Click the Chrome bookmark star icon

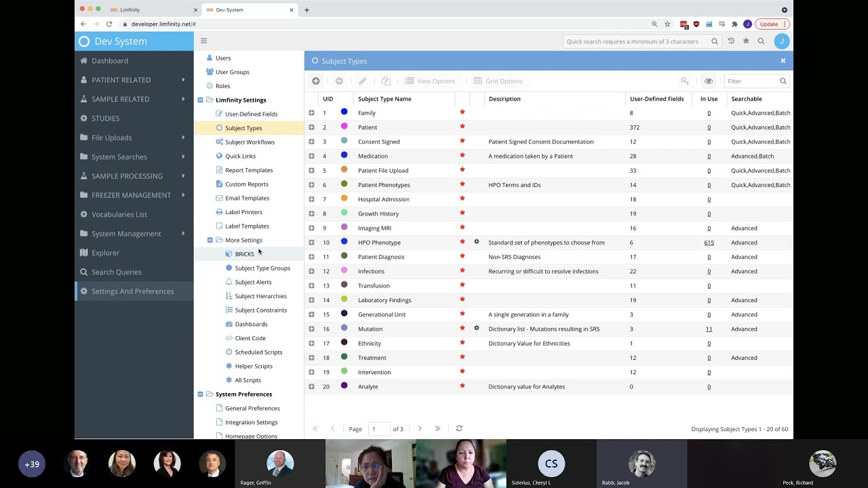tap(667, 24)
